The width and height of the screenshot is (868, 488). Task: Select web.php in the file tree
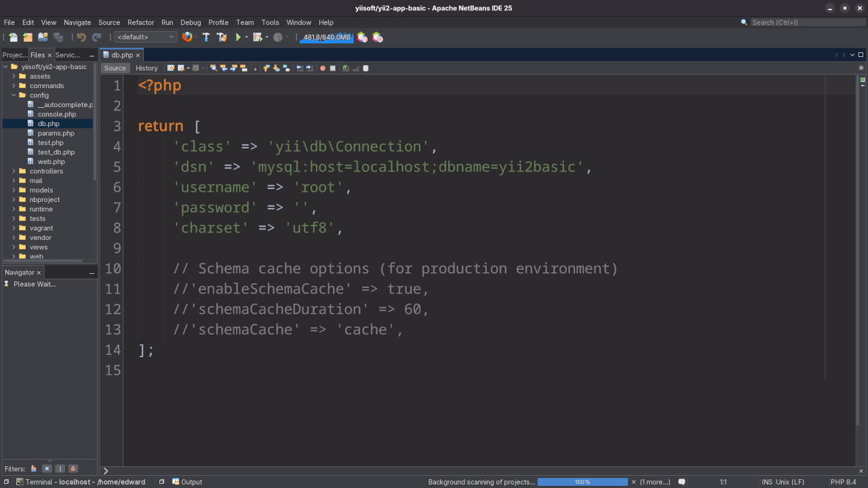(x=52, y=161)
